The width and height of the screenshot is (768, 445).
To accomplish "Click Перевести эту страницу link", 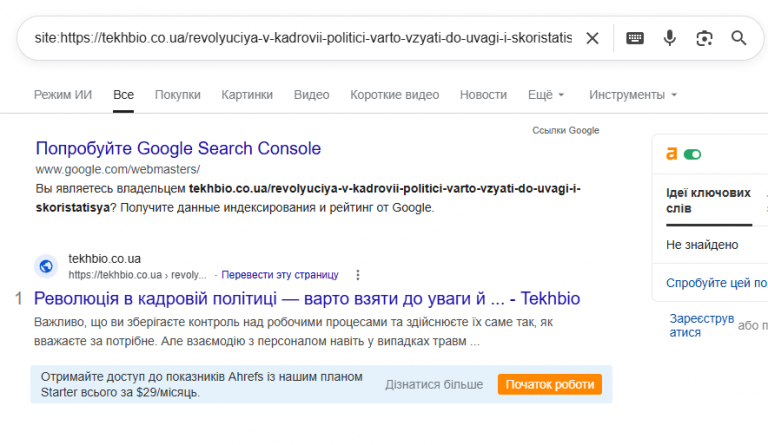I will click(x=280, y=275).
